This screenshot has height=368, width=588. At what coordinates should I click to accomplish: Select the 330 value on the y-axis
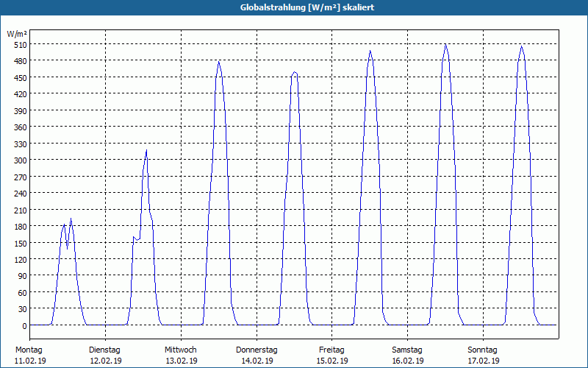20,144
